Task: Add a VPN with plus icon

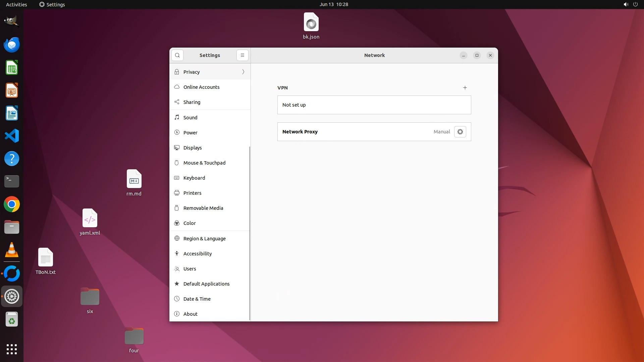Action: tap(465, 88)
